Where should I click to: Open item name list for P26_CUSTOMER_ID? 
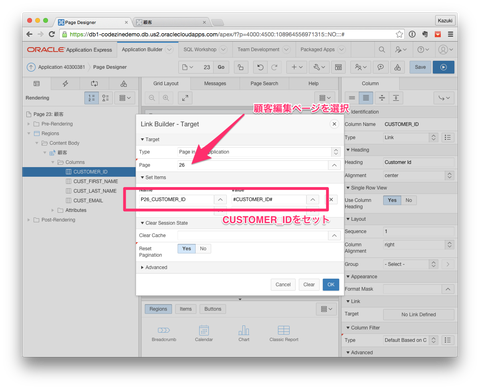click(220, 200)
